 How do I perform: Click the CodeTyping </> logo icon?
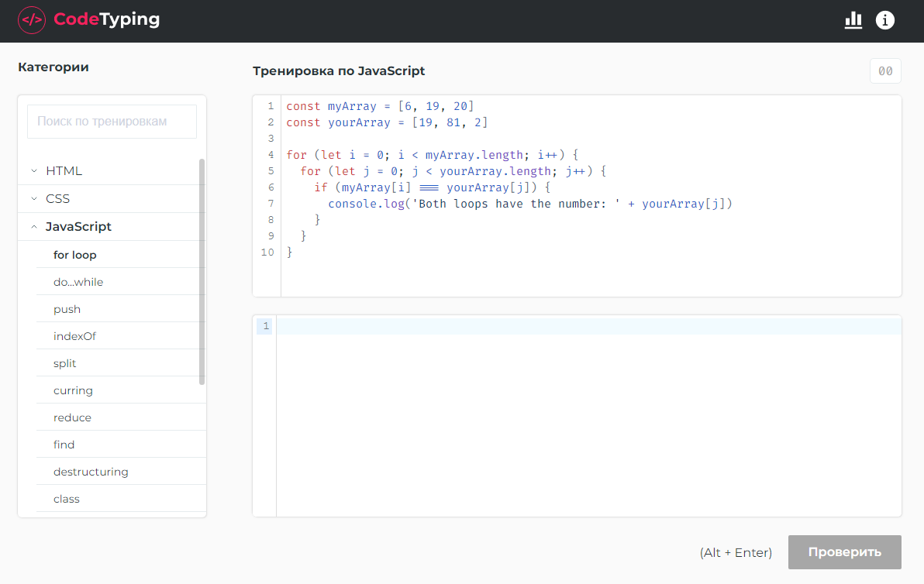31,20
